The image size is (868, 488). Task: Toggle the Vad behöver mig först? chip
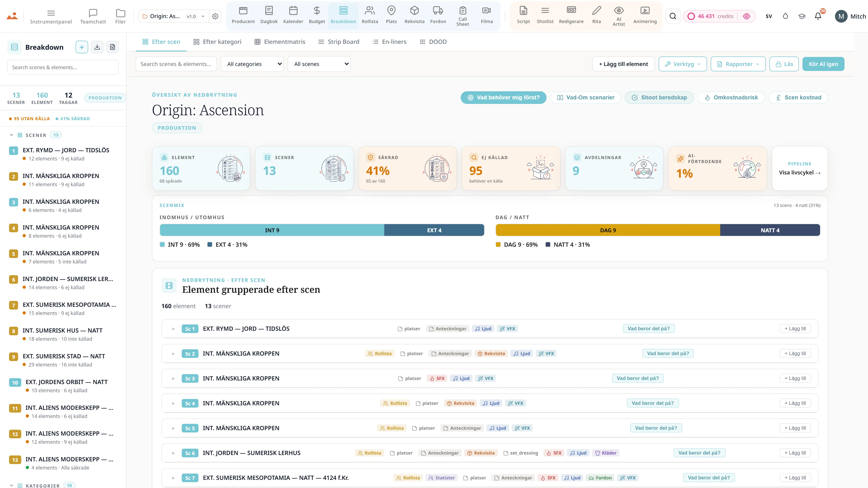[x=503, y=98]
